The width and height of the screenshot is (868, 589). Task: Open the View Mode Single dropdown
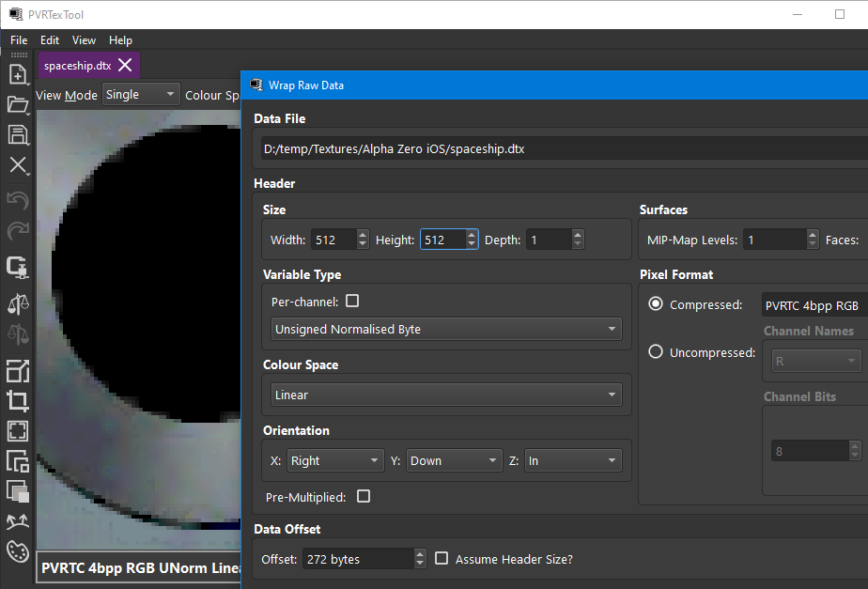140,95
